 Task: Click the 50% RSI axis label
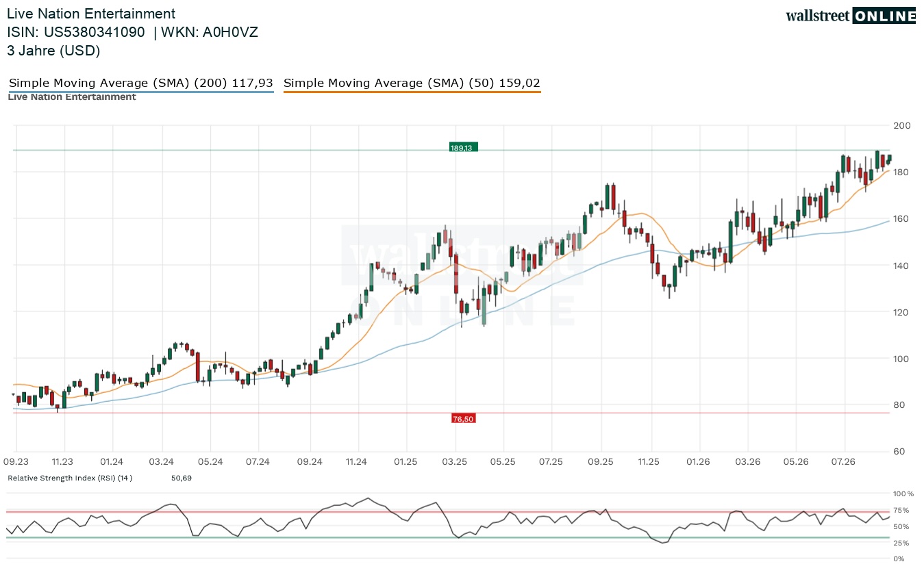(x=901, y=526)
